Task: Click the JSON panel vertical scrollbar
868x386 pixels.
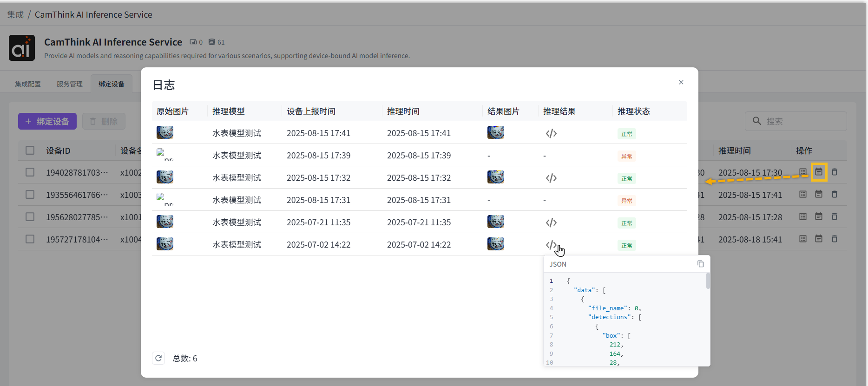Action: pos(708,281)
